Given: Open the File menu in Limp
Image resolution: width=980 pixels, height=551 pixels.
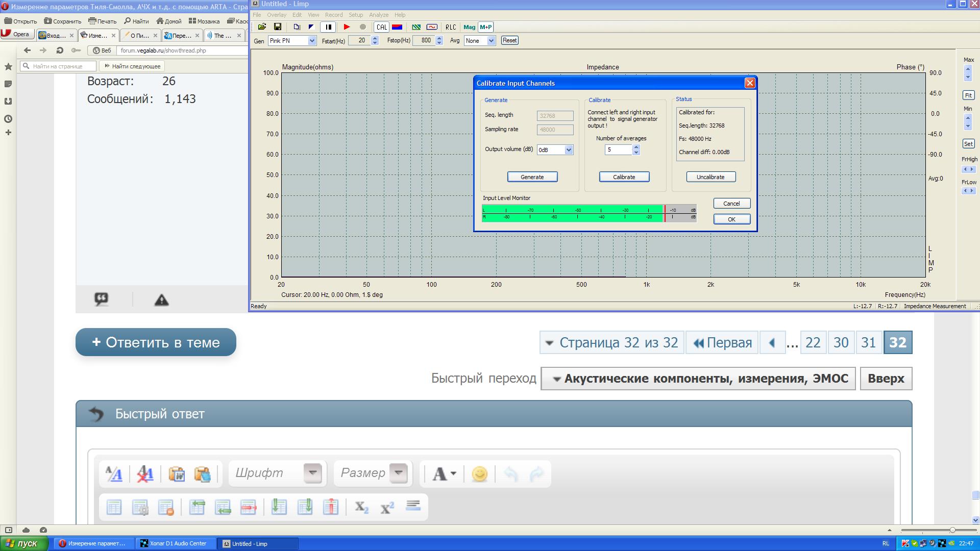Looking at the screenshot, I should coord(257,15).
